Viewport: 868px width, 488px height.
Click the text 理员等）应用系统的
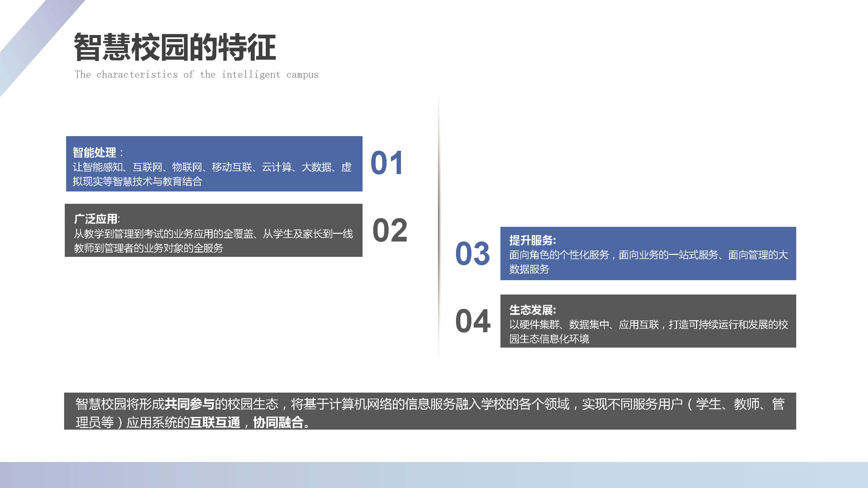pyautogui.click(x=133, y=422)
